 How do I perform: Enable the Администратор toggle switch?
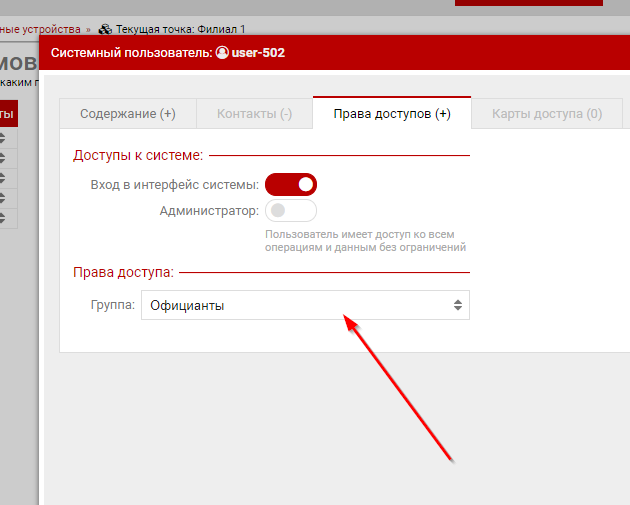click(x=291, y=211)
